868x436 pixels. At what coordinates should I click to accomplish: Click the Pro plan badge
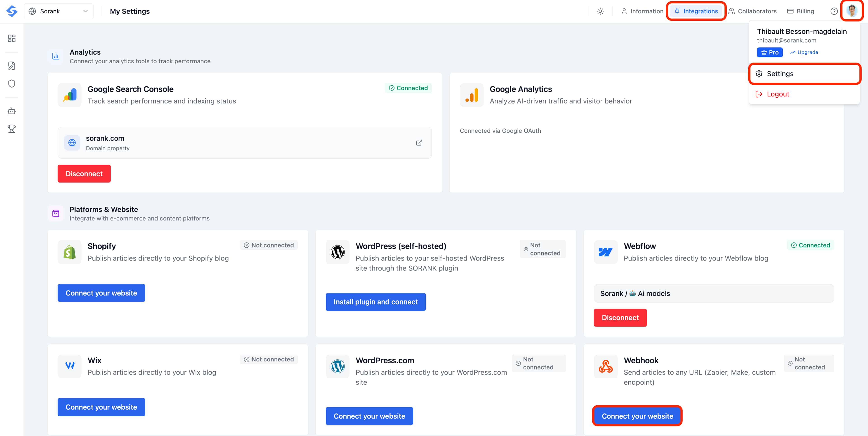[770, 52]
